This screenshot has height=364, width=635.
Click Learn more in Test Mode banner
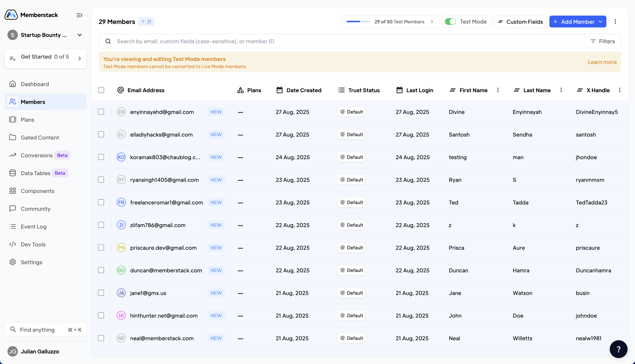(x=602, y=62)
